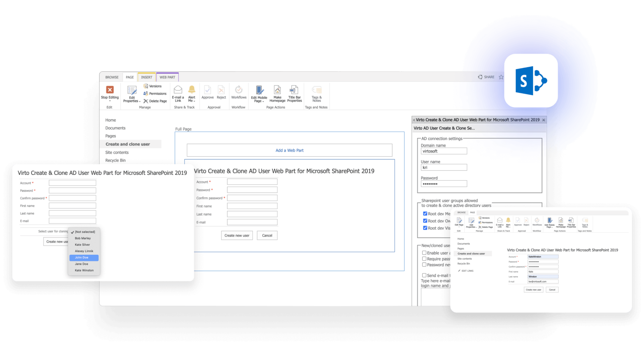The height and width of the screenshot is (350, 644).
Task: Check the Send e-mail option
Action: [424, 275]
